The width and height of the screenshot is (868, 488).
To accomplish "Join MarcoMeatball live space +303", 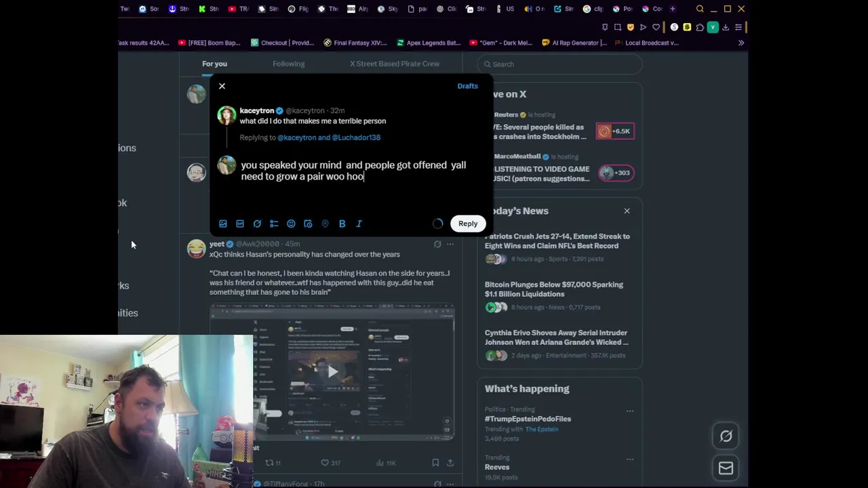I will [x=615, y=173].
